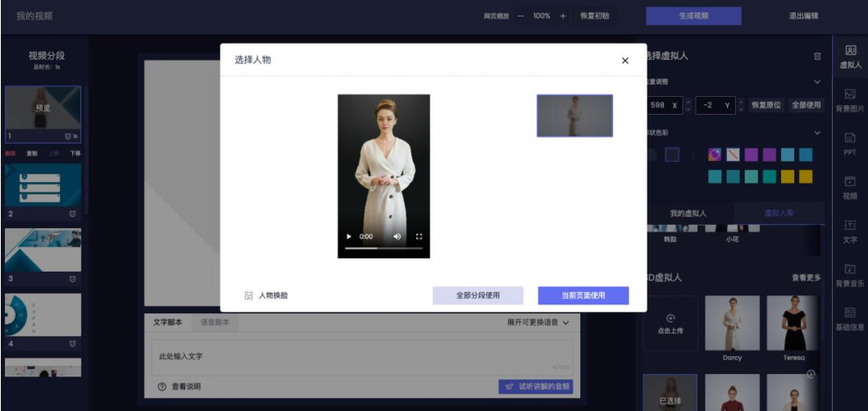Click 点击上传 upload tile
This screenshot has width=868, height=411.
[x=670, y=323]
